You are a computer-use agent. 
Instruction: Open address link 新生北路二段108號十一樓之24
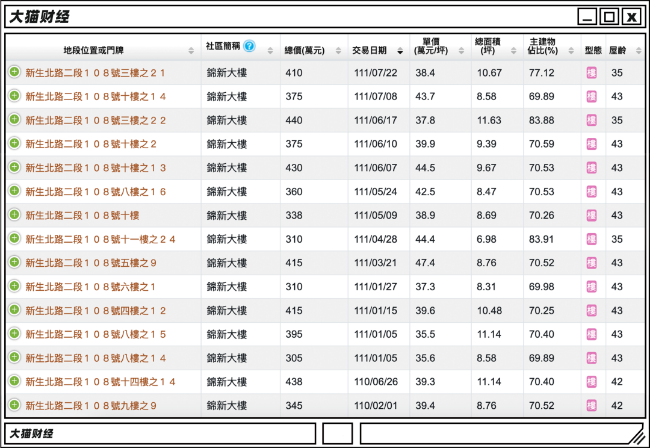tap(100, 239)
